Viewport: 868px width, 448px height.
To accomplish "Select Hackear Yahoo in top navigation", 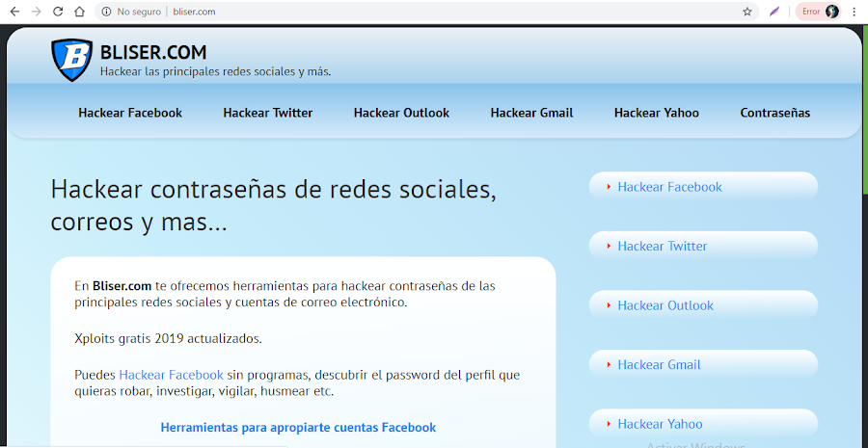I will point(657,113).
